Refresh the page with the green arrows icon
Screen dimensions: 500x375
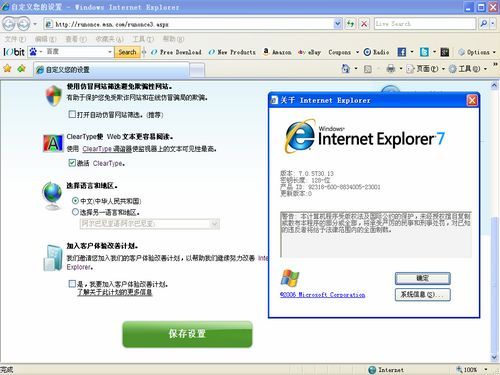[x=350, y=24]
